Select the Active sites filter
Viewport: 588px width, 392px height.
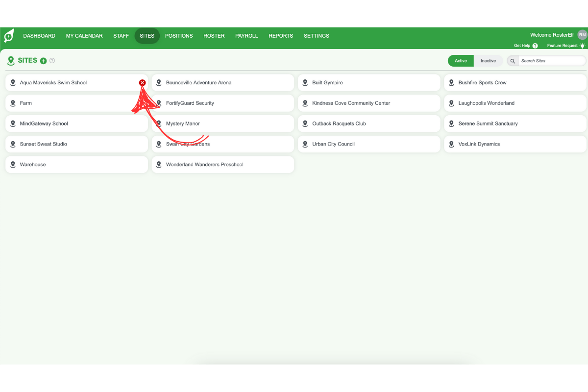point(461,61)
